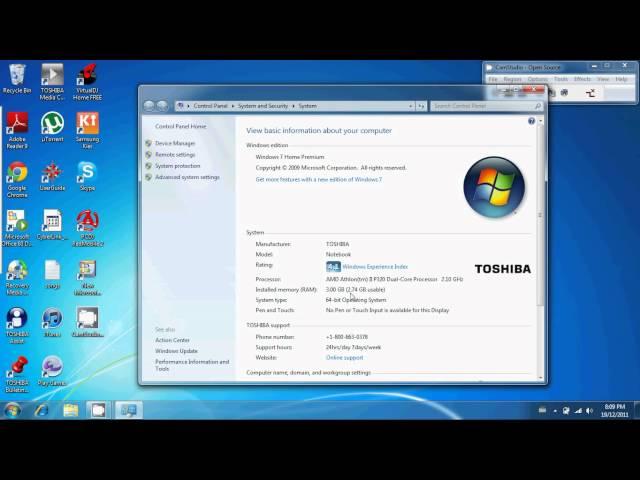This screenshot has height=480, width=640.
Task: Click the network signal tray icon
Action: point(578,411)
